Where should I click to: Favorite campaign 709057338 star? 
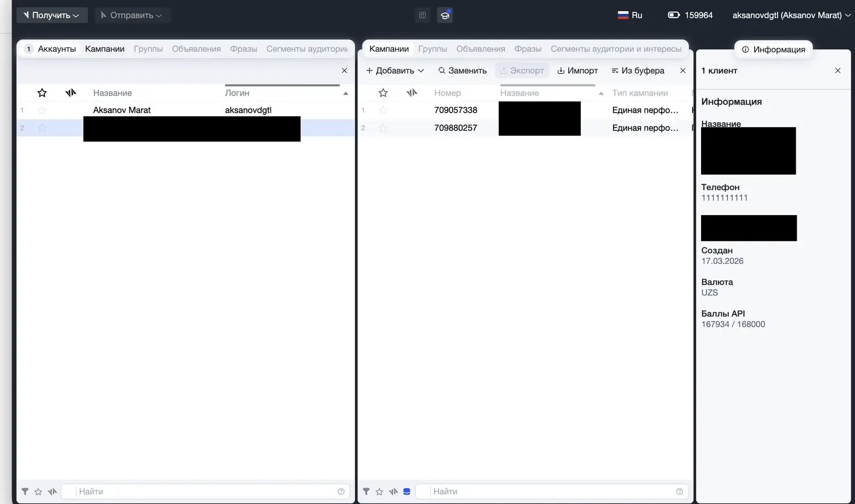383,110
